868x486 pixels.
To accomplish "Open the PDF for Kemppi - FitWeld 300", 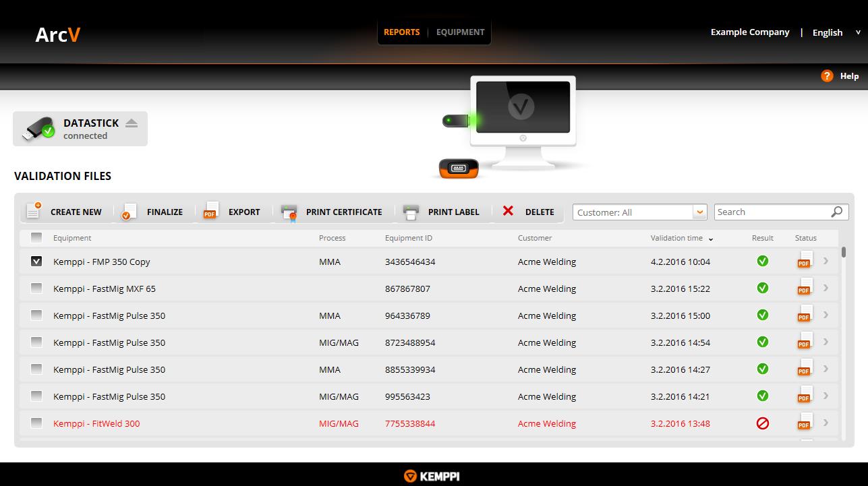I will pyautogui.click(x=805, y=422).
